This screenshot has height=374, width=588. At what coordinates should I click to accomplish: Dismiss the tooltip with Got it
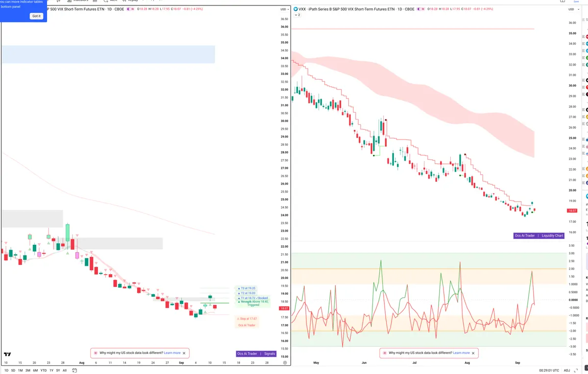(x=37, y=16)
